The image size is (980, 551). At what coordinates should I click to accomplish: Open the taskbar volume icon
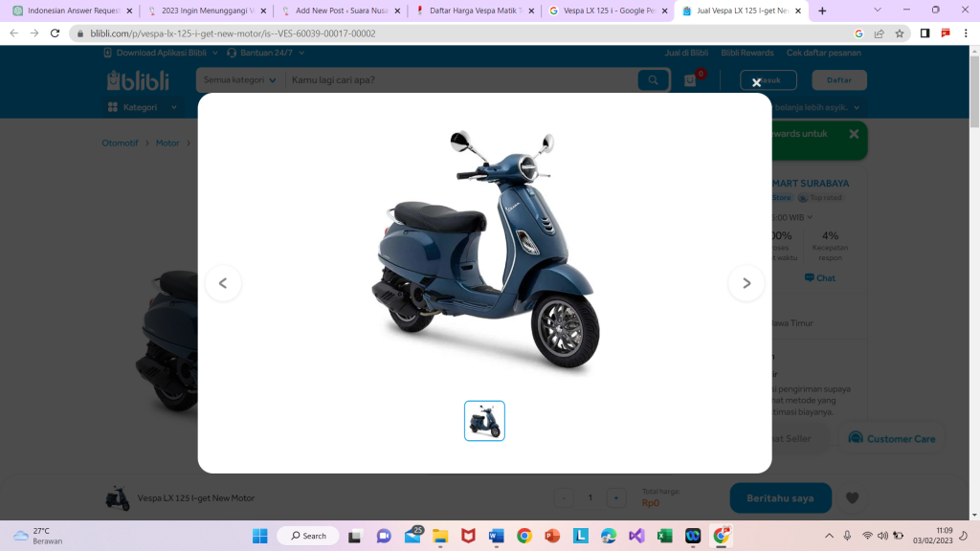point(882,536)
